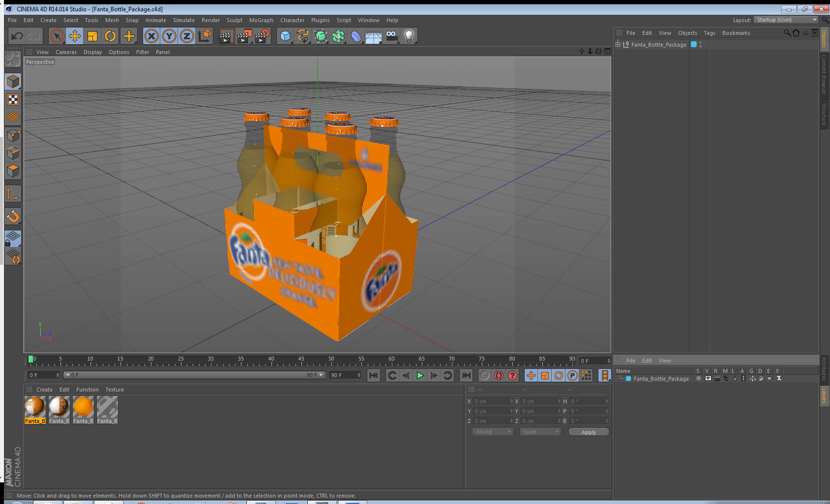This screenshot has width=830, height=504.
Task: Click the locked workplane icon
Action: (x=13, y=238)
